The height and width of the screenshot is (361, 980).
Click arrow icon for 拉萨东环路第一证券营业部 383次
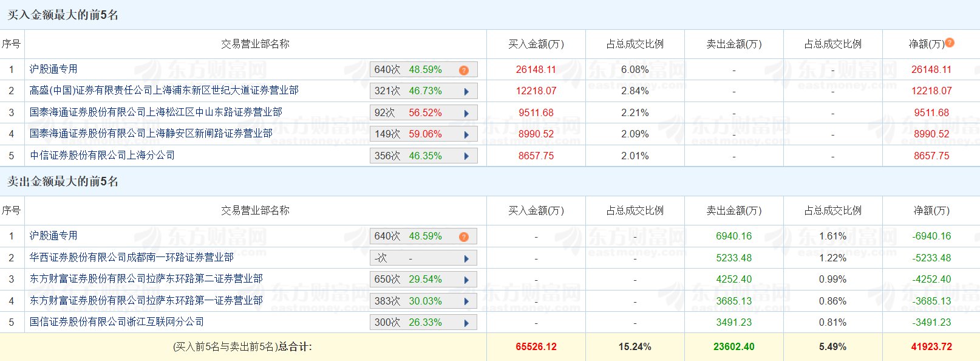(x=466, y=301)
